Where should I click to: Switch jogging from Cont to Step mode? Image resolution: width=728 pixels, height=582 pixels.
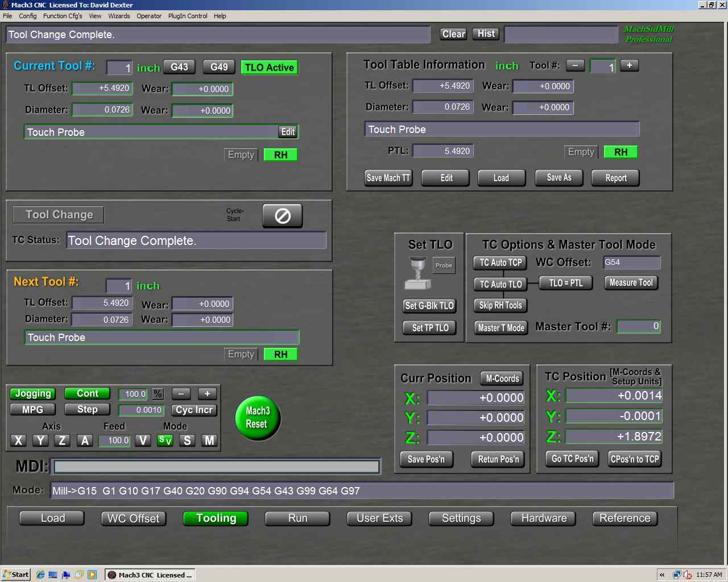coord(86,409)
